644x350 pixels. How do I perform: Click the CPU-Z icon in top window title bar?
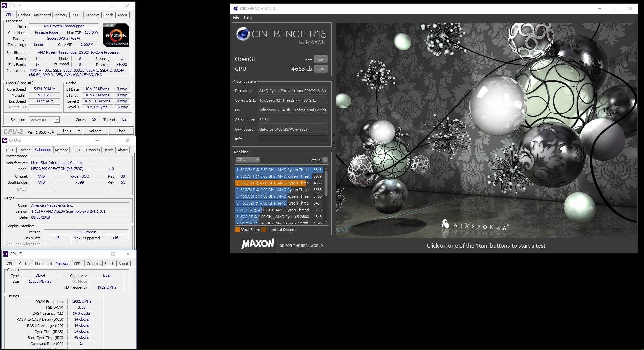(4, 6)
